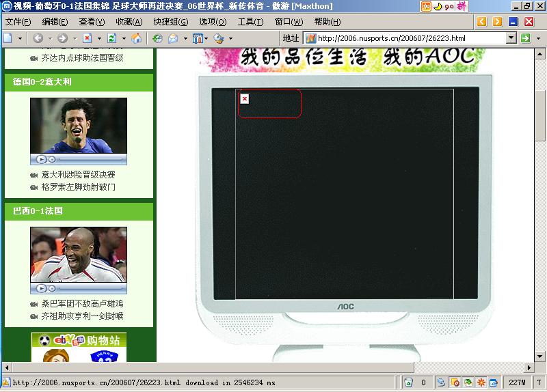Click the blue network status bar icon

(x=441, y=382)
